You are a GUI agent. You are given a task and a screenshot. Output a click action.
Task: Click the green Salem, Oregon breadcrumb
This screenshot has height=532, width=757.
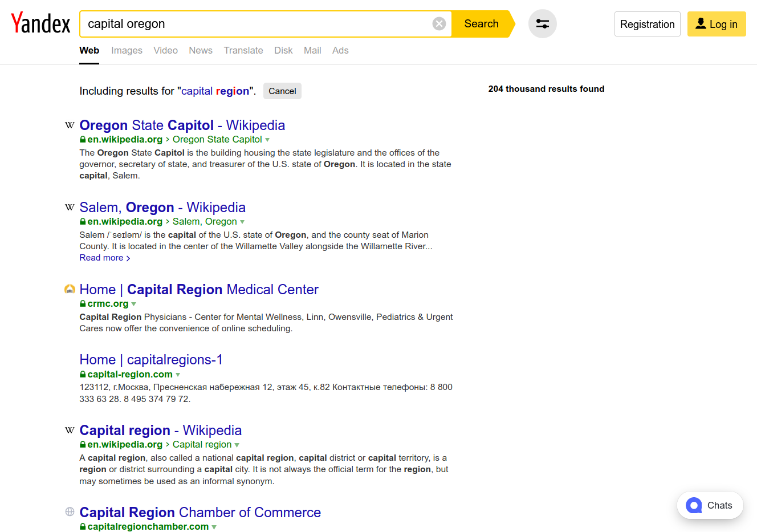pos(205,222)
